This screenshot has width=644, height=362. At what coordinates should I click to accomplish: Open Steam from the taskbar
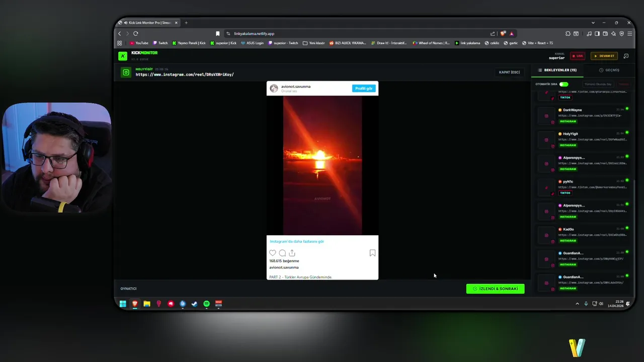pos(194,304)
